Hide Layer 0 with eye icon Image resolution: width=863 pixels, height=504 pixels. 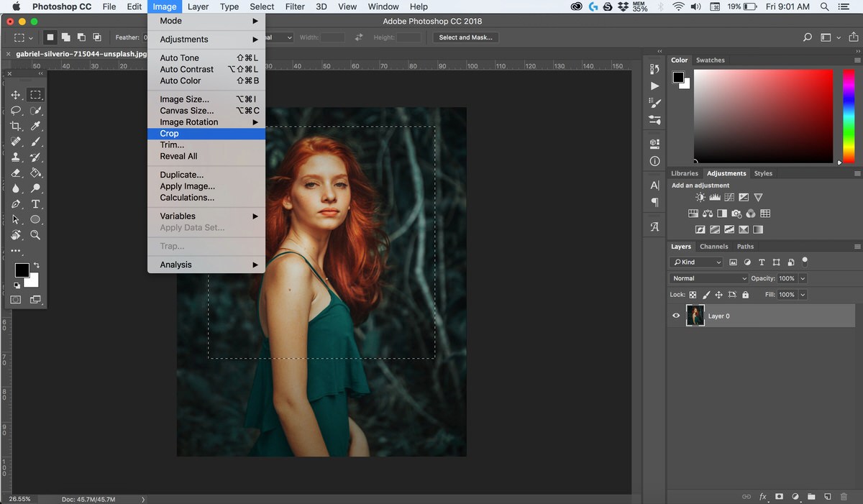point(676,316)
